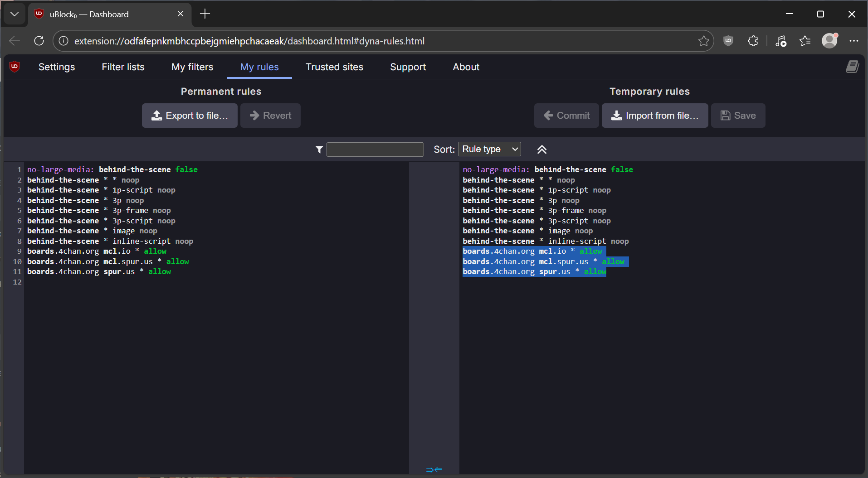Expand the browser tab list chevron
Screen dimensions: 868x478
click(15, 14)
